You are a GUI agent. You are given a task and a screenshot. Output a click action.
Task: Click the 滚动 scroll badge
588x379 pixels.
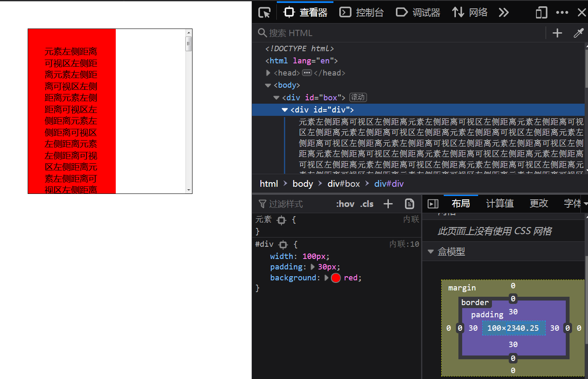pos(358,97)
